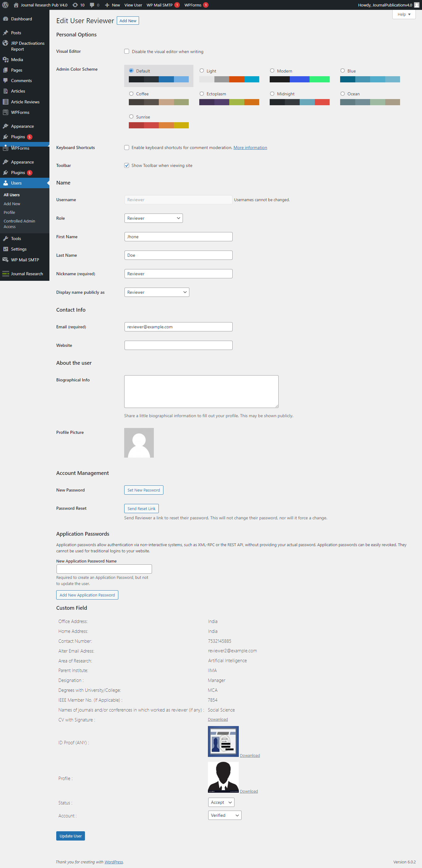Enable keyboard shortcuts for comment moderation checkbox
Image resolution: width=422 pixels, height=868 pixels.
pyautogui.click(x=127, y=147)
